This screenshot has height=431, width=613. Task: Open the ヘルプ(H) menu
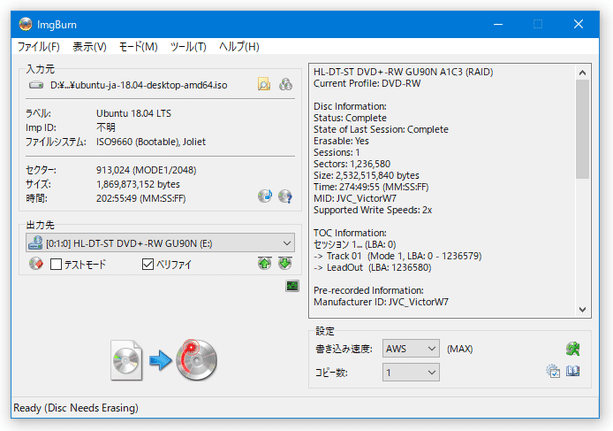coord(239,47)
